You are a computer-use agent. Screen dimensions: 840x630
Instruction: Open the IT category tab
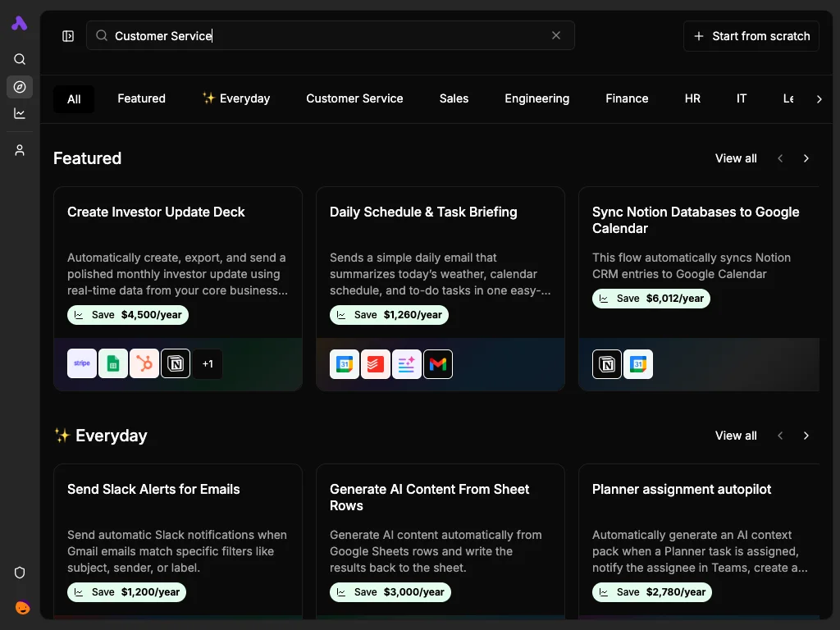click(x=741, y=98)
